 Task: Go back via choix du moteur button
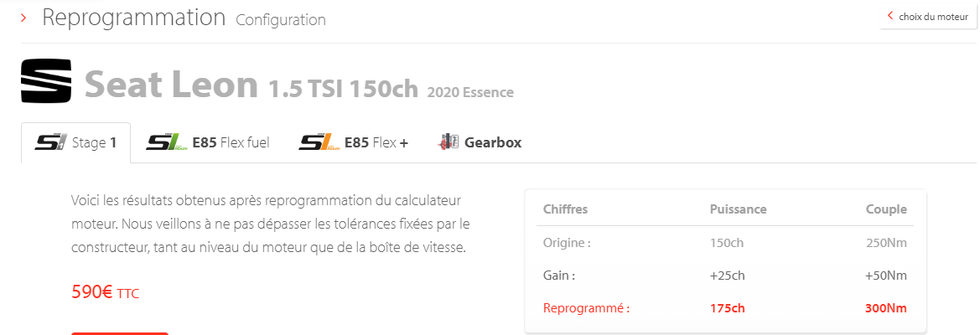pyautogui.click(x=928, y=17)
